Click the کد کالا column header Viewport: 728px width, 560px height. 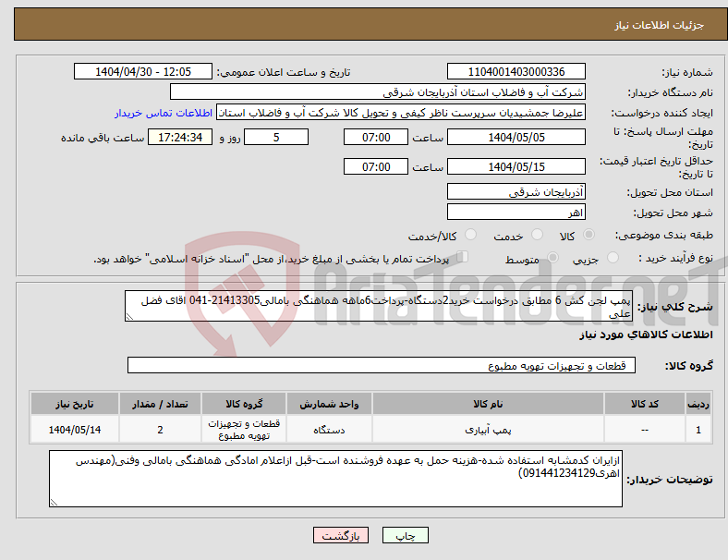pos(645,404)
